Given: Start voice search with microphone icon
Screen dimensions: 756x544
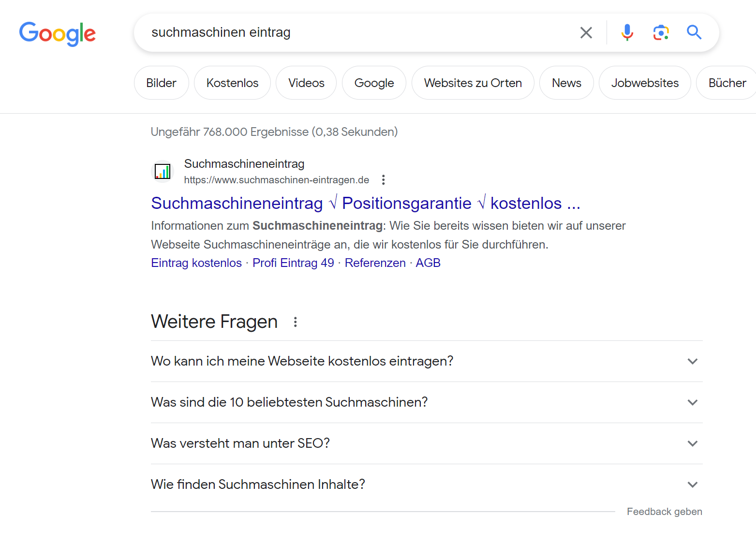Looking at the screenshot, I should tap(627, 32).
